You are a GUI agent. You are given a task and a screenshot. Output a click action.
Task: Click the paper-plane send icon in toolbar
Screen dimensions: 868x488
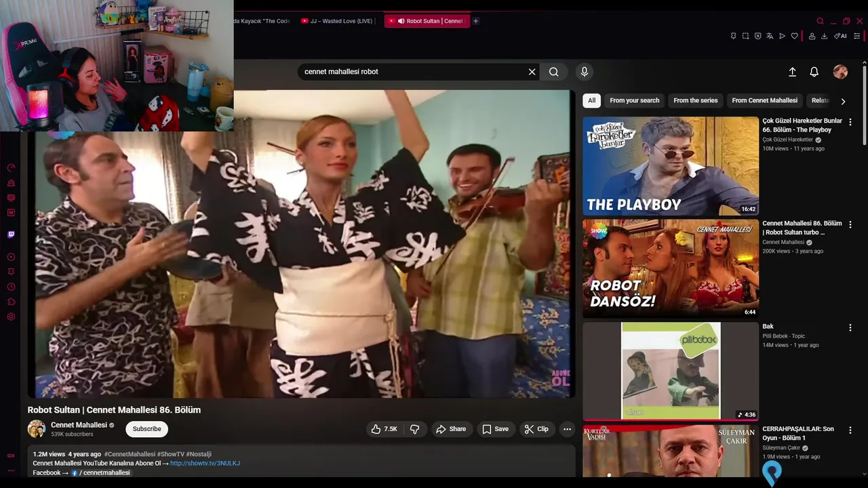(782, 36)
